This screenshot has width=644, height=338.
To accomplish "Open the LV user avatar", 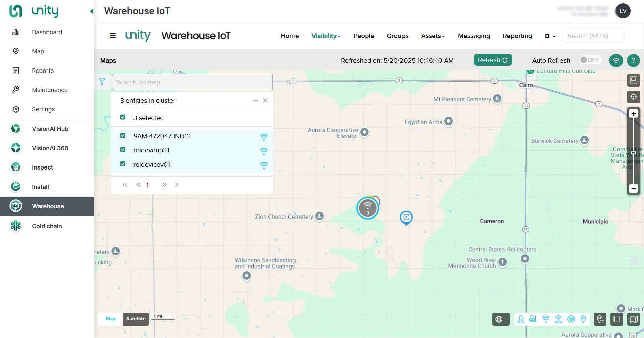I will point(623,11).
